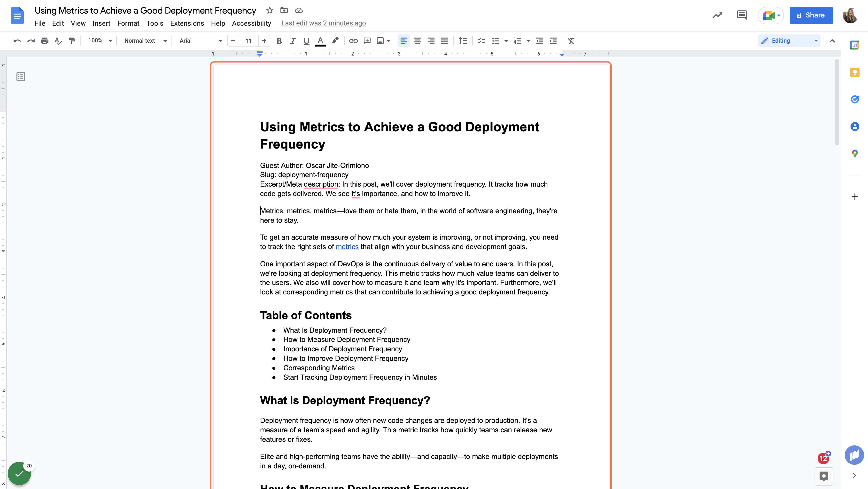Viewport: 868px width, 489px height.
Task: Apply numbered list formatting
Action: pos(518,41)
